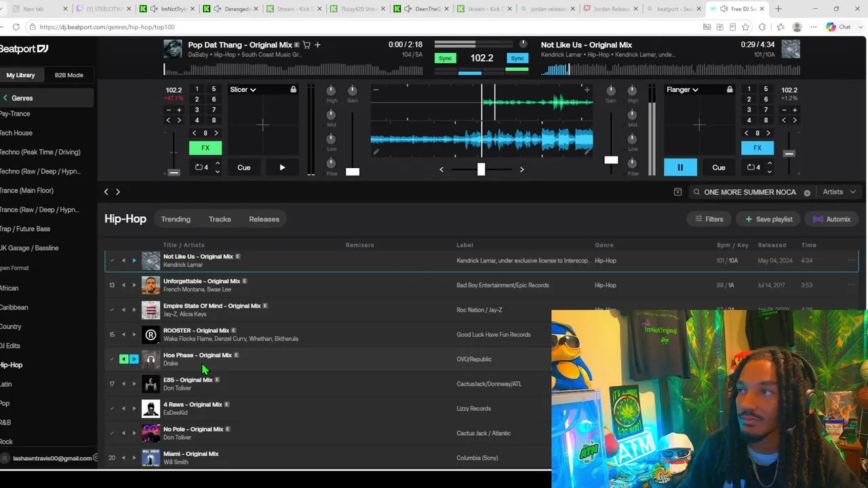Pause the right deck
The height and width of the screenshot is (488, 868).
click(680, 167)
